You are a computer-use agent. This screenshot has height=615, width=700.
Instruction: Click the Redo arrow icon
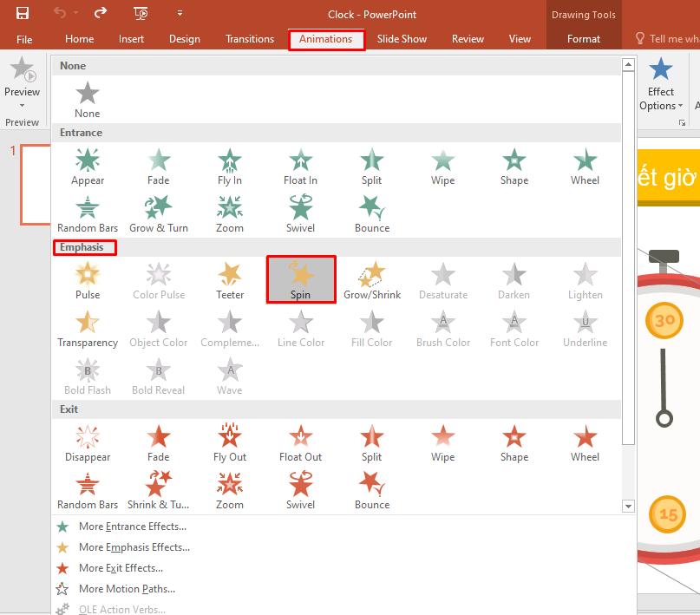(101, 13)
